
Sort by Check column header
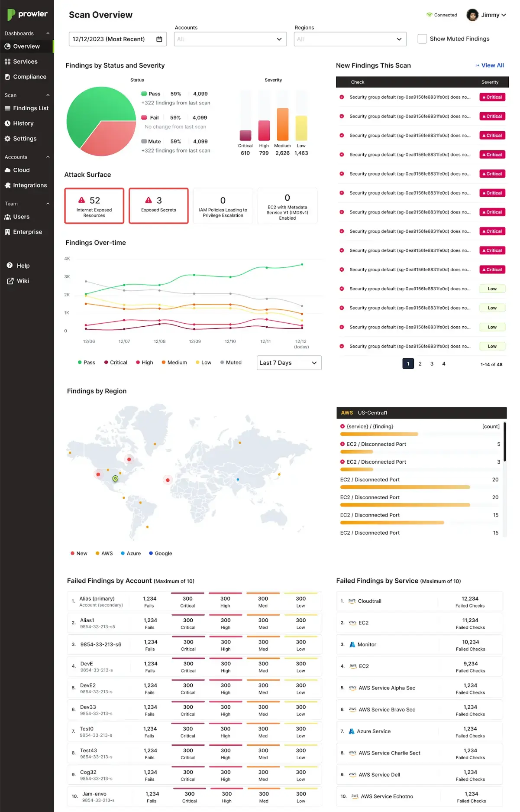(x=358, y=82)
